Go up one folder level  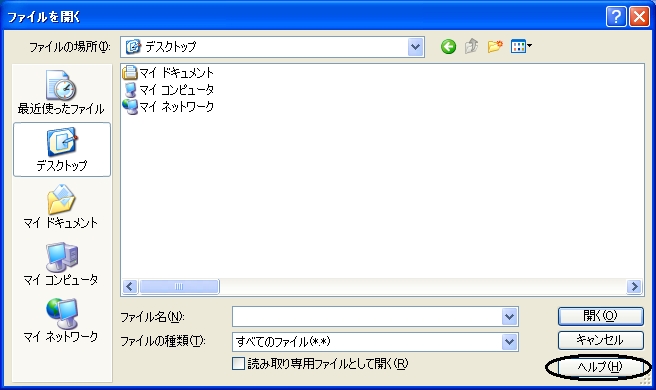point(472,46)
